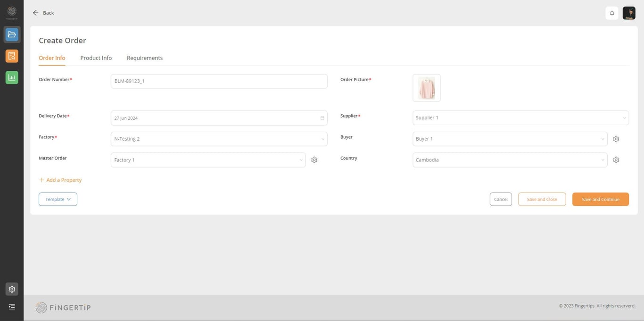
Task: Open the notifications bell
Action: [612, 13]
